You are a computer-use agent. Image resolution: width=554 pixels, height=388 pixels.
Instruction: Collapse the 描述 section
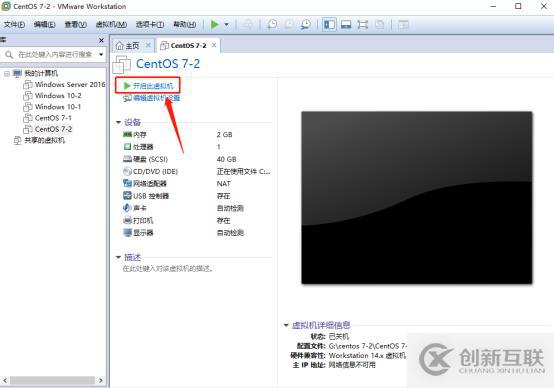coord(118,257)
